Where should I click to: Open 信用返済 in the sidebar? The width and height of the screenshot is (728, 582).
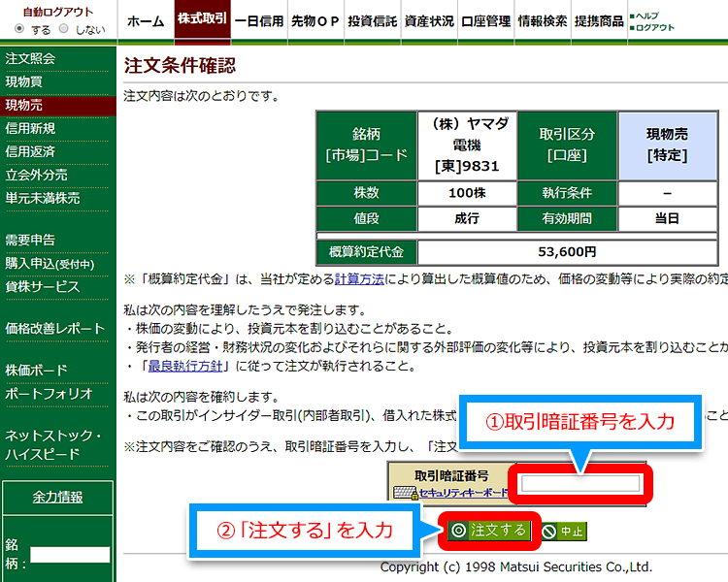[x=31, y=151]
